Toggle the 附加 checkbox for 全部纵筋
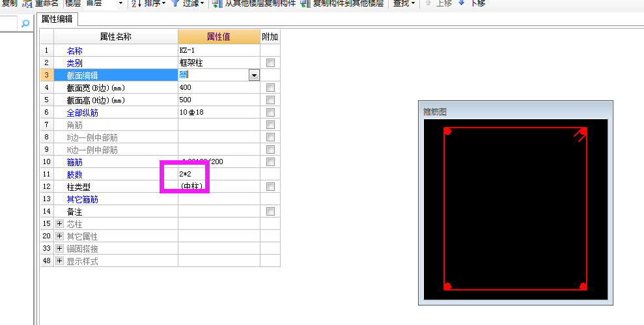 click(270, 112)
